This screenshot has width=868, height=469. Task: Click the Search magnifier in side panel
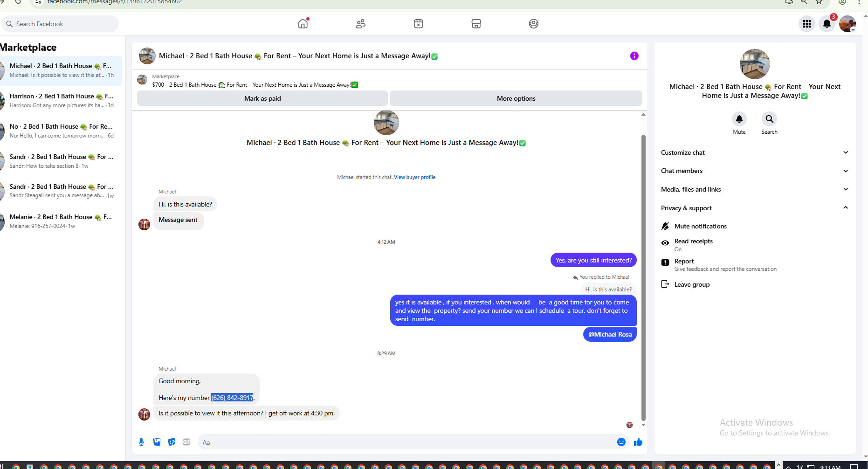pos(769,119)
